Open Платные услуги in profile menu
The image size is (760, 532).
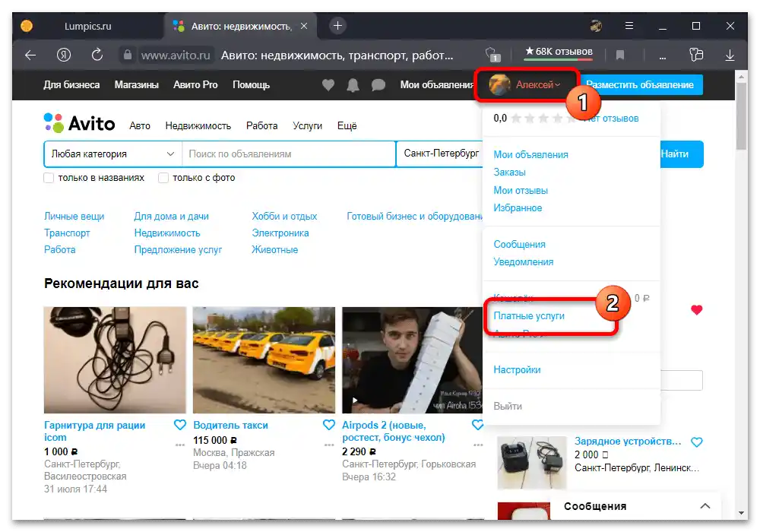[x=529, y=316]
